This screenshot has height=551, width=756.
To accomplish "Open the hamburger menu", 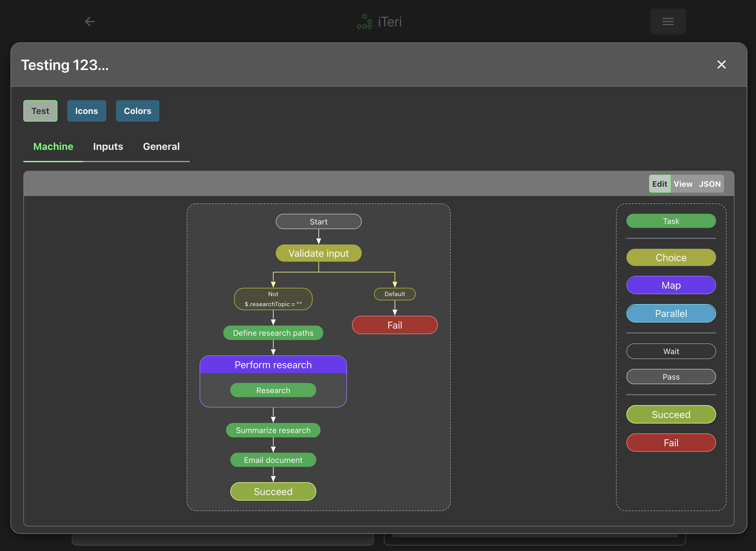I will tap(668, 21).
